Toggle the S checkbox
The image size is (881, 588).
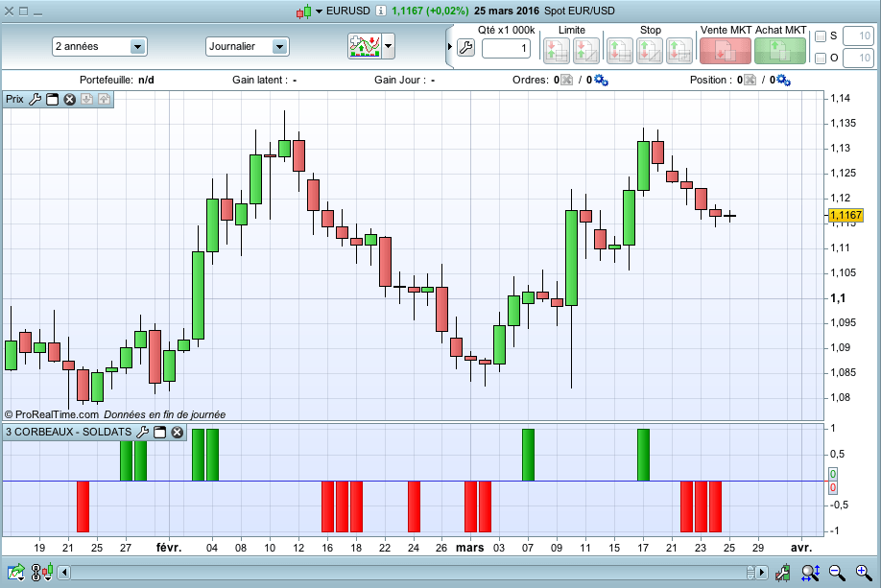pos(821,35)
